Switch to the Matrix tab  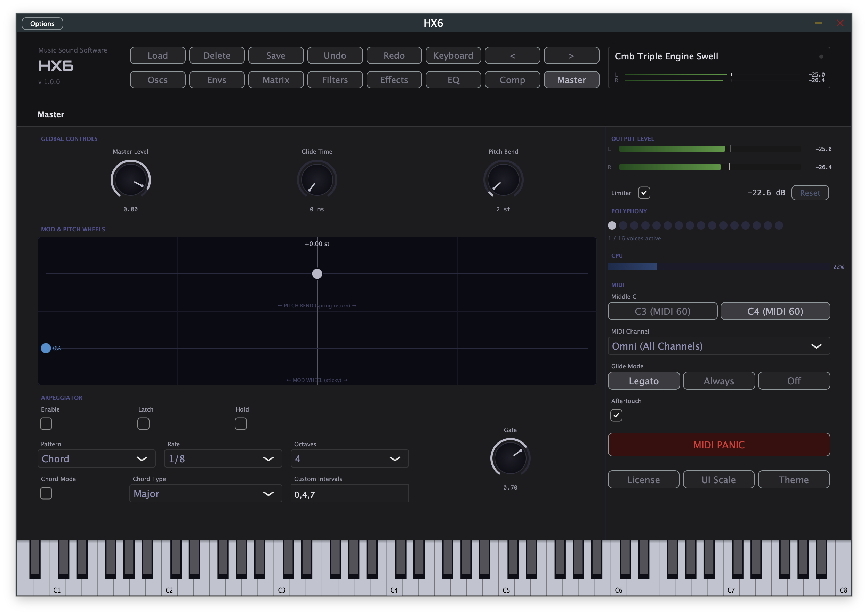(x=275, y=80)
